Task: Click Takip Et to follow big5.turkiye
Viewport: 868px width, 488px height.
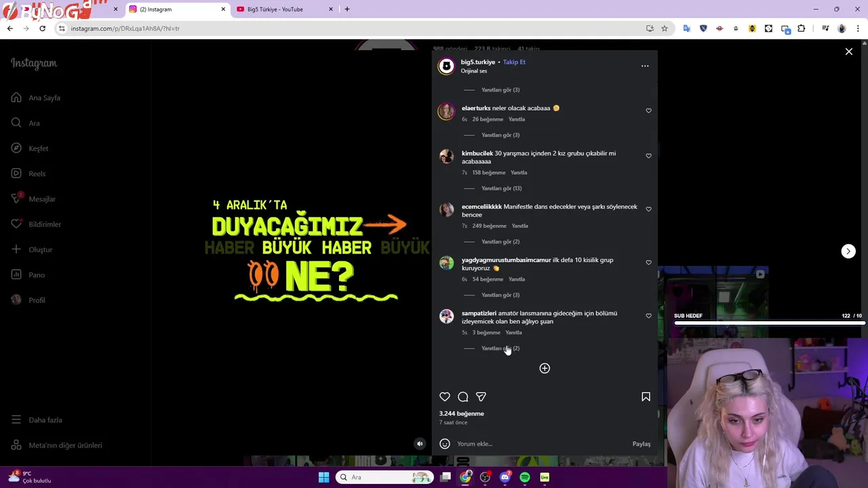Action: point(514,62)
